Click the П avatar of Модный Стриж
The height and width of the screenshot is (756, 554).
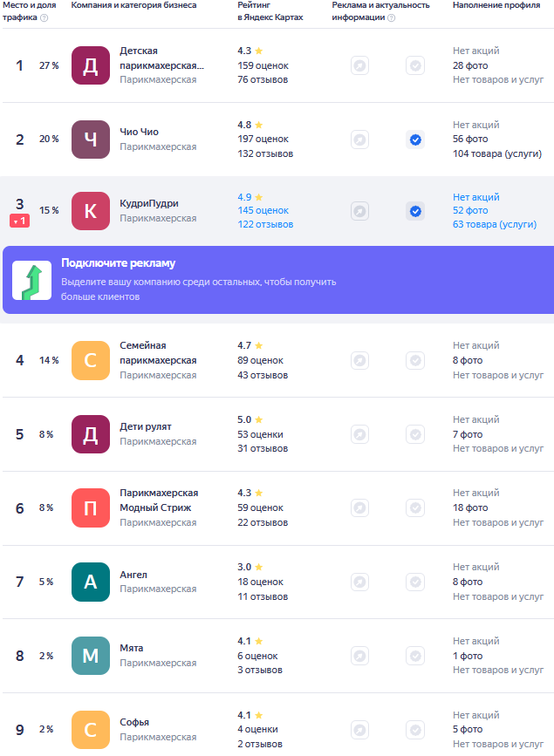[x=91, y=508]
